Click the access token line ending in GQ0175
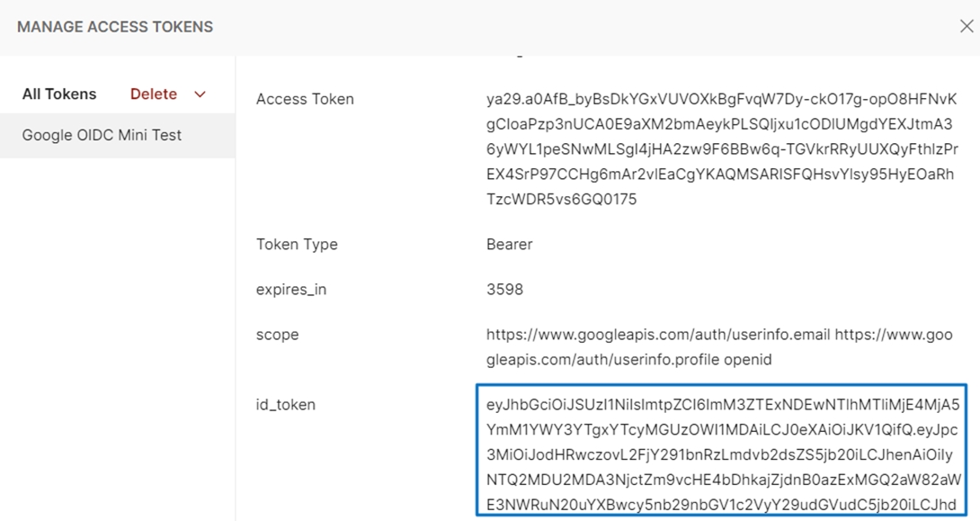Screen dimensions: 980x521 coord(562,200)
